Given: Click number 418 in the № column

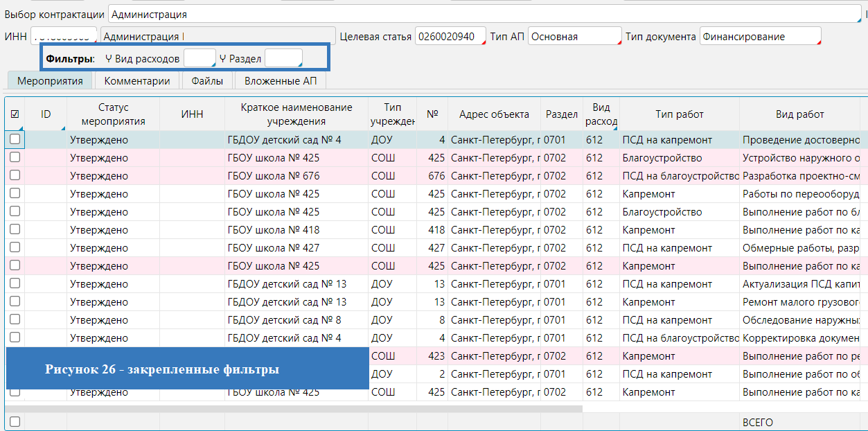Looking at the screenshot, I should [x=436, y=230].
